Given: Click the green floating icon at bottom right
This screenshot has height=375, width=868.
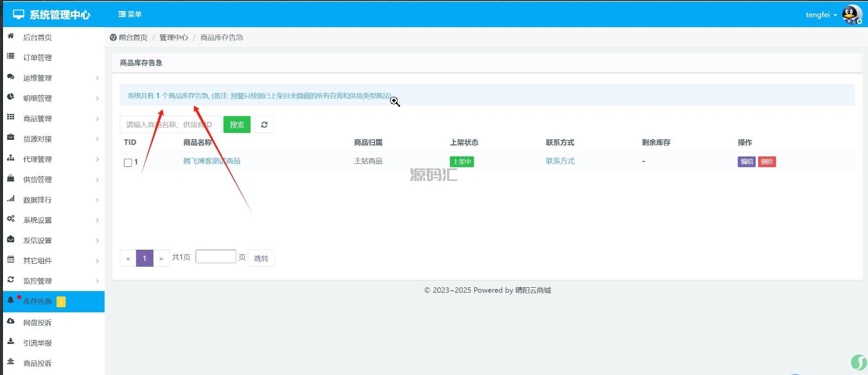Looking at the screenshot, I should pos(858,362).
